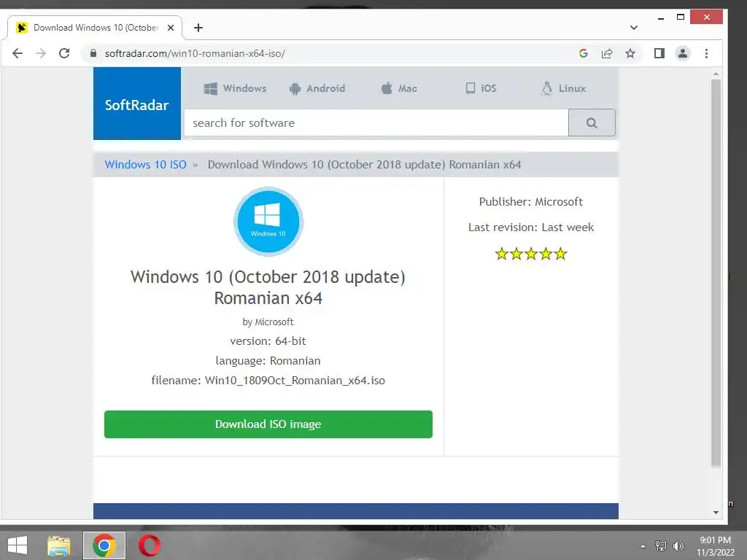The image size is (747, 560).
Task: Click the Chrome taskbar icon
Action: [x=104, y=545]
